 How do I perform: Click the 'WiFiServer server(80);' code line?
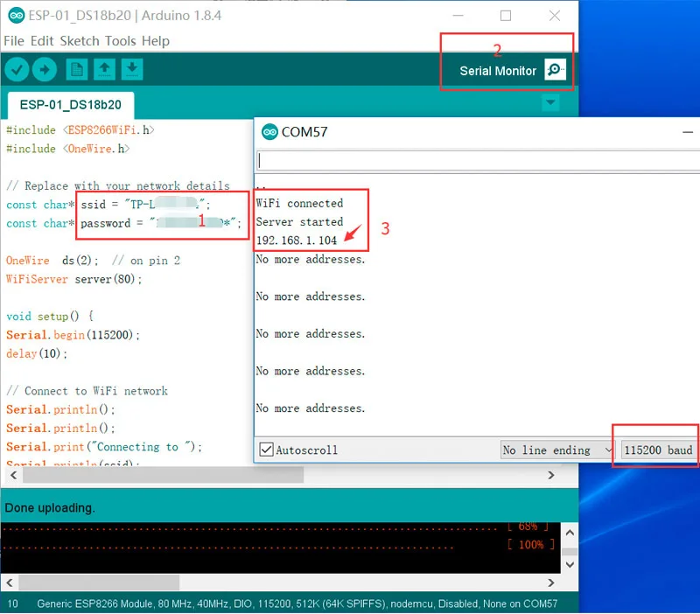coord(73,279)
